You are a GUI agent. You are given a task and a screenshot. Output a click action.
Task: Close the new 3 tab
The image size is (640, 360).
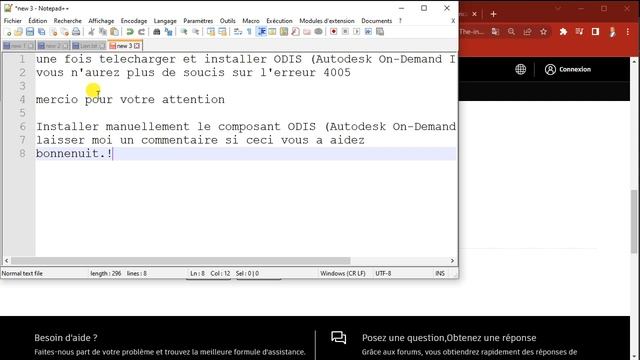137,46
